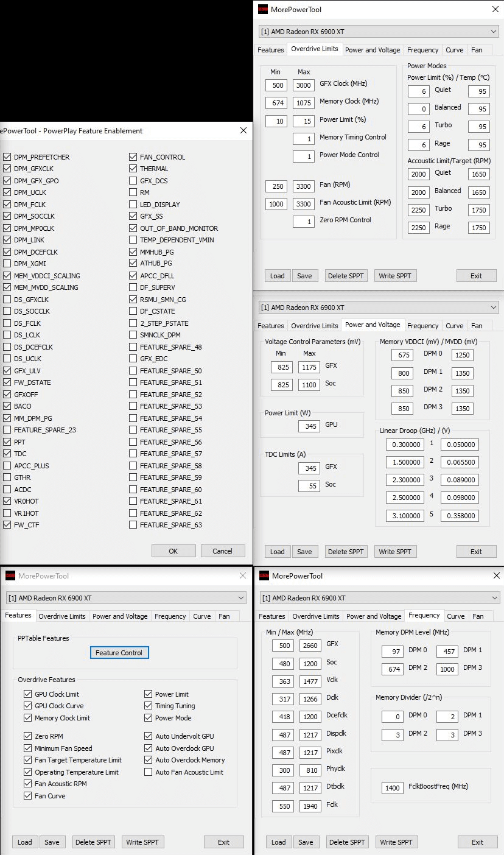Viewport: 504px width, 855px height.
Task: Toggle the GPU Clock Curve checkbox
Action: point(27,706)
